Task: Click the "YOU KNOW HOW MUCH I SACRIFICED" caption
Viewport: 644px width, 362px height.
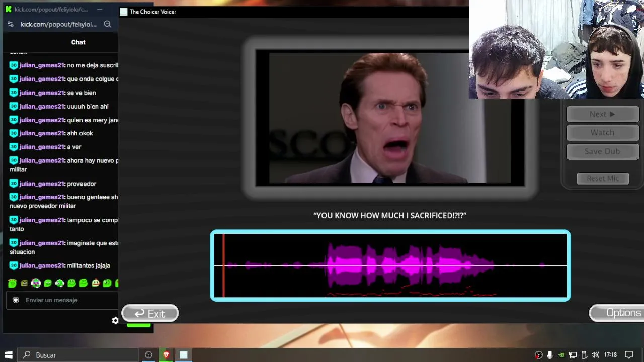Action: tap(390, 215)
